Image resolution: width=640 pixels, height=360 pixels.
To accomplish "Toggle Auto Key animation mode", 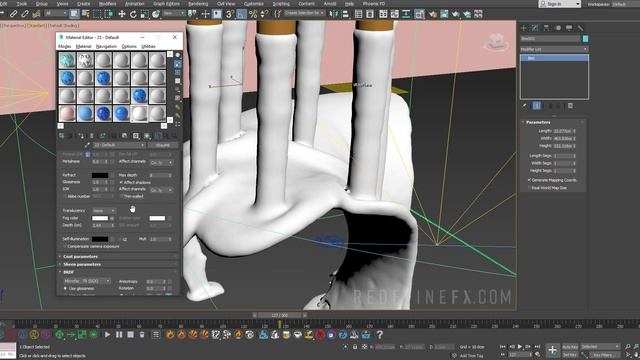I will tap(570, 347).
